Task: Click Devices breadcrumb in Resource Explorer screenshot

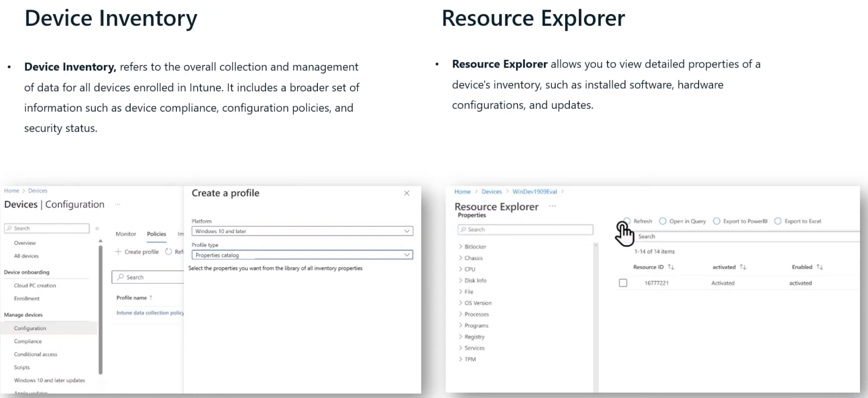Action: (x=492, y=192)
